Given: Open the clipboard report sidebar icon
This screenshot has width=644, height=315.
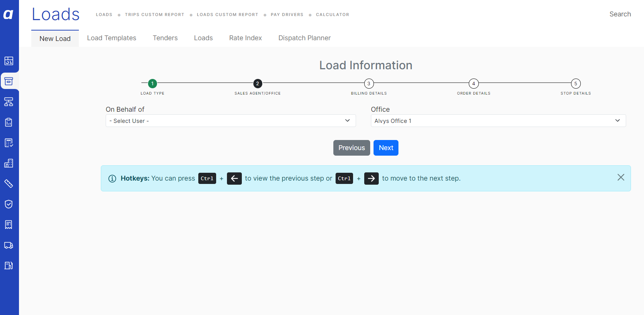Looking at the screenshot, I should [9, 122].
